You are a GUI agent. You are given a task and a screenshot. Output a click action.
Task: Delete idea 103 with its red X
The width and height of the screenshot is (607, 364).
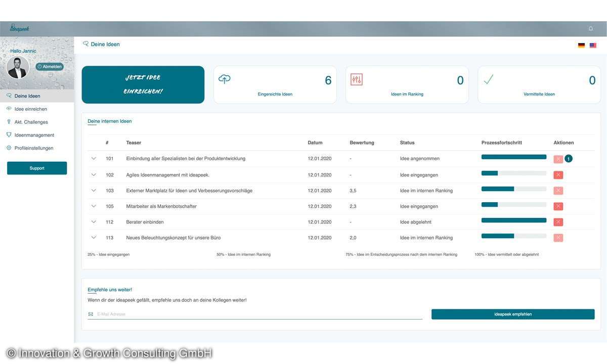pyautogui.click(x=558, y=191)
